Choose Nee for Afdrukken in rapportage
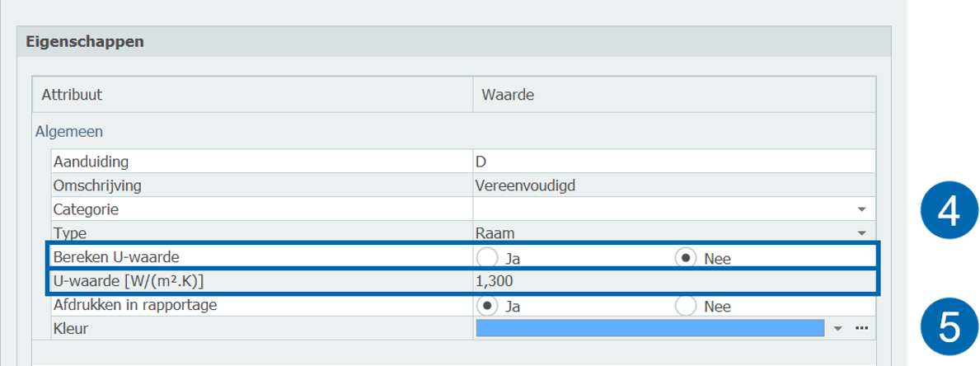The width and height of the screenshot is (980, 366). 687,306
